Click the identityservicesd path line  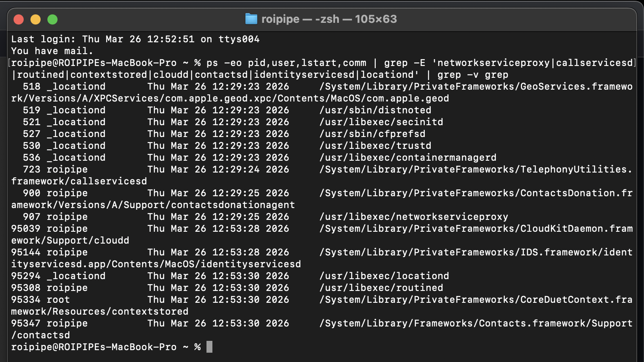156,264
